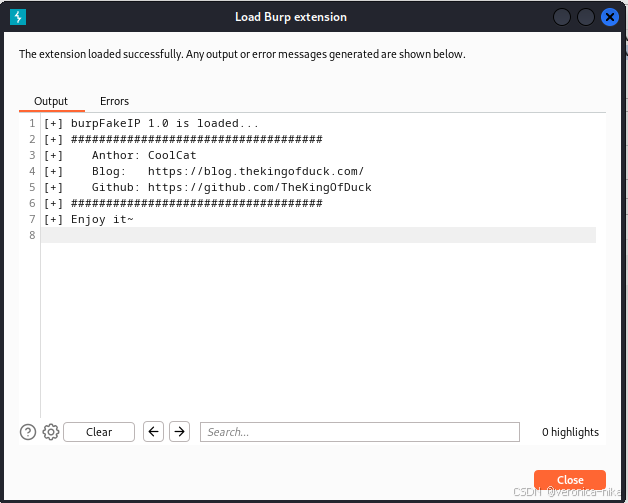Click the maximize window circle button
This screenshot has width=628, height=503.
586,17
